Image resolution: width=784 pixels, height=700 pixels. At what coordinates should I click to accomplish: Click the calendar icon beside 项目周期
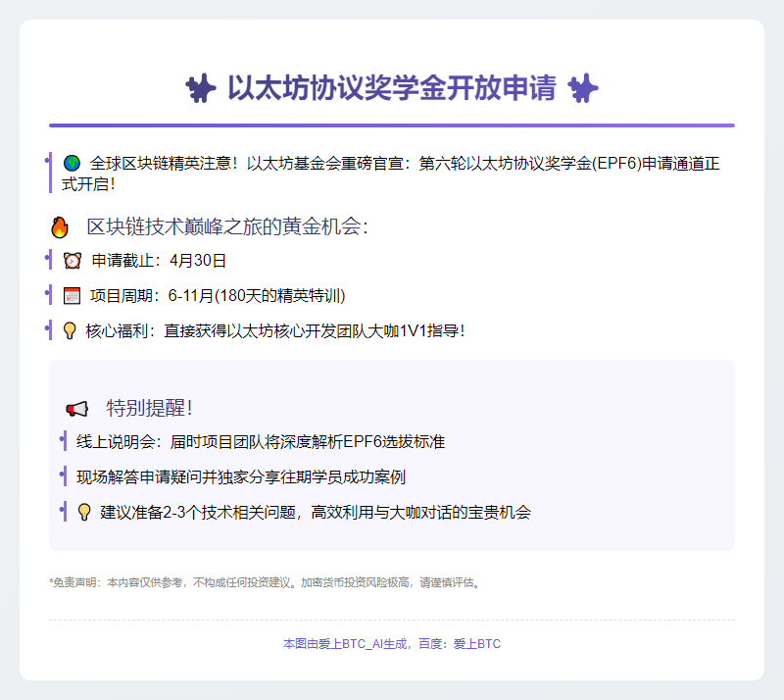click(x=72, y=296)
